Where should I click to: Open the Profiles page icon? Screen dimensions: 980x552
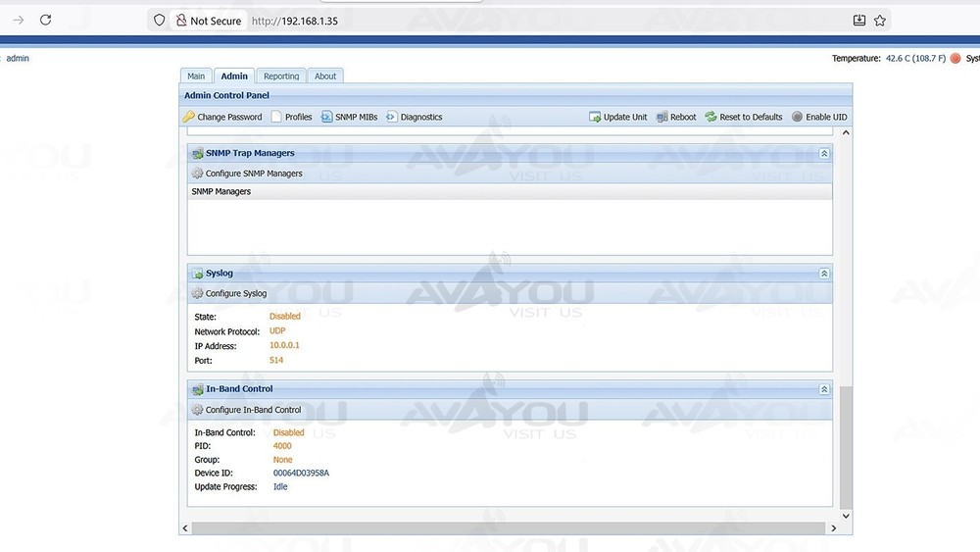pos(276,117)
